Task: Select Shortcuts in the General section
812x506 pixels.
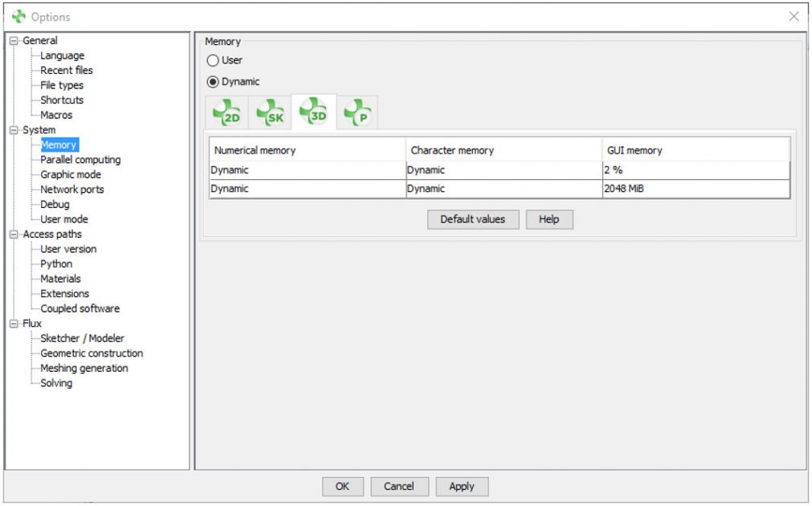Action: point(62,100)
